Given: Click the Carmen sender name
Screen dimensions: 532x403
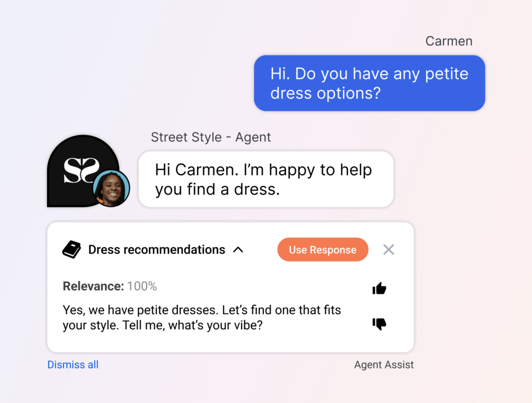Looking at the screenshot, I should pyautogui.click(x=448, y=41).
